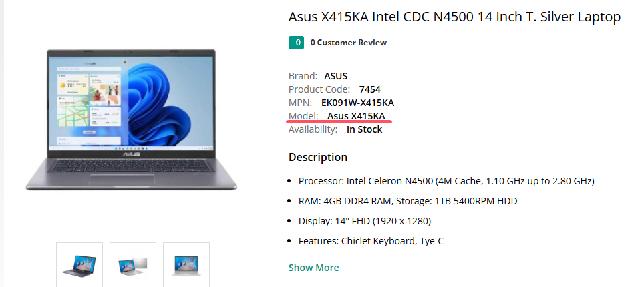
Task: Open the ASUS brand link
Action: pos(335,76)
